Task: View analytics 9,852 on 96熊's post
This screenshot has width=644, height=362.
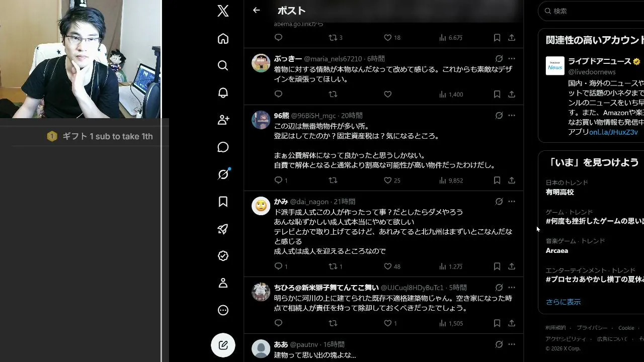Action: (451, 180)
